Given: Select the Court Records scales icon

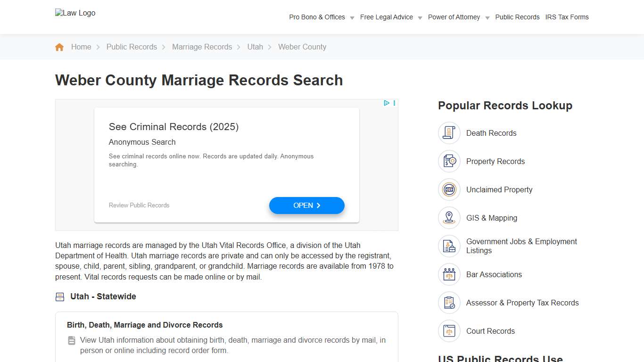Looking at the screenshot, I should [449, 331].
